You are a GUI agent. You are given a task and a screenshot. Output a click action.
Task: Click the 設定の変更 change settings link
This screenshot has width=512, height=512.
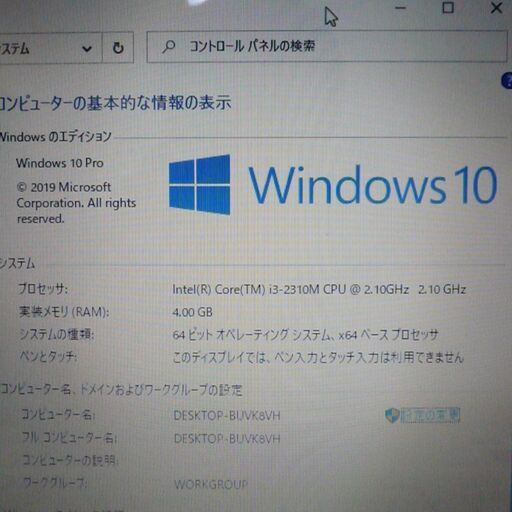coord(430,415)
